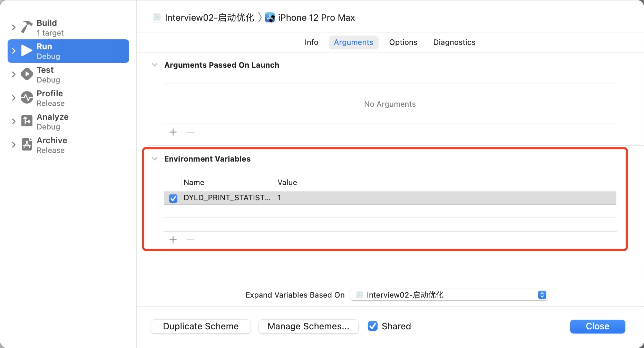The image size is (644, 348).
Task: Click the Name column header
Action: pos(194,182)
